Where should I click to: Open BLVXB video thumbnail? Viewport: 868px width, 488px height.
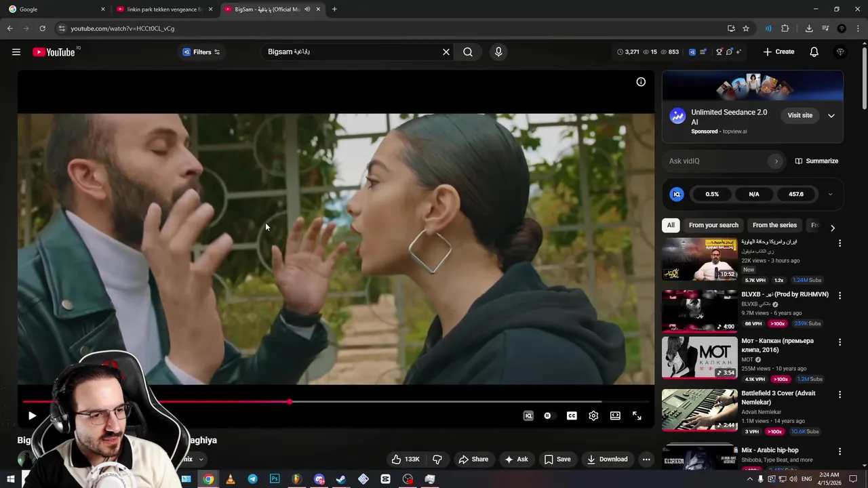(699, 311)
